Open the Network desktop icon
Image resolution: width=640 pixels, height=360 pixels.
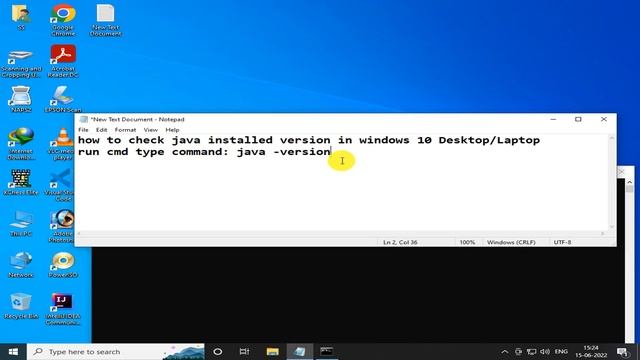click(21, 264)
